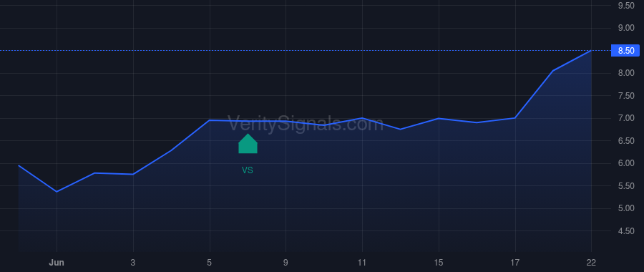Click the 4.50 price axis label
644x272 pixels.
coord(626,231)
